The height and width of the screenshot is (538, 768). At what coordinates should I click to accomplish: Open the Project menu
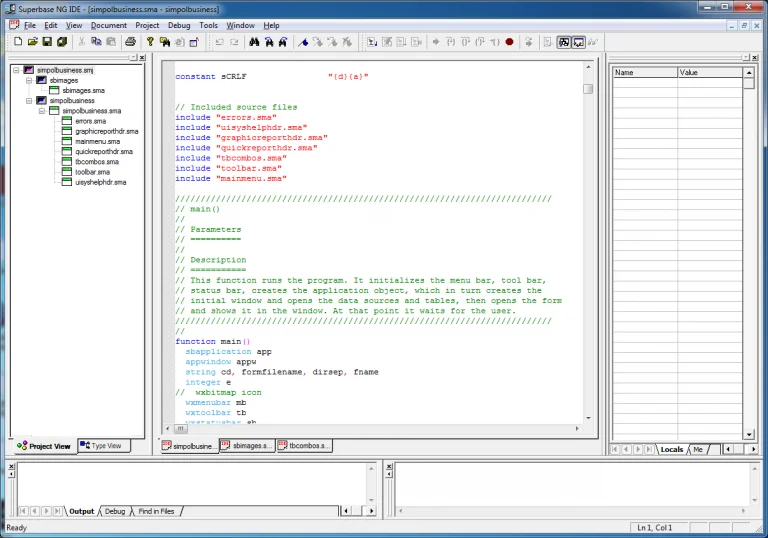[x=147, y=25]
